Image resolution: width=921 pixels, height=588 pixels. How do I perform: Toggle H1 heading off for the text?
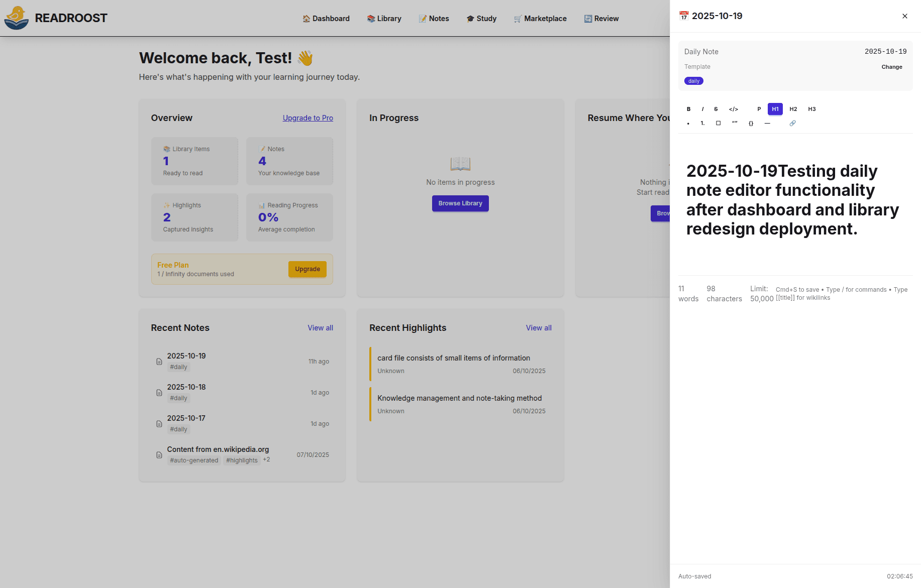point(775,109)
